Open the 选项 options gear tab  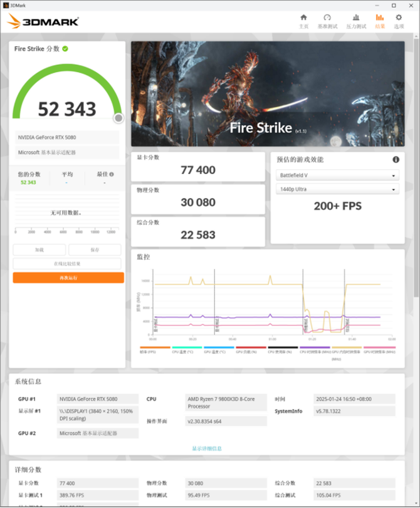399,21
